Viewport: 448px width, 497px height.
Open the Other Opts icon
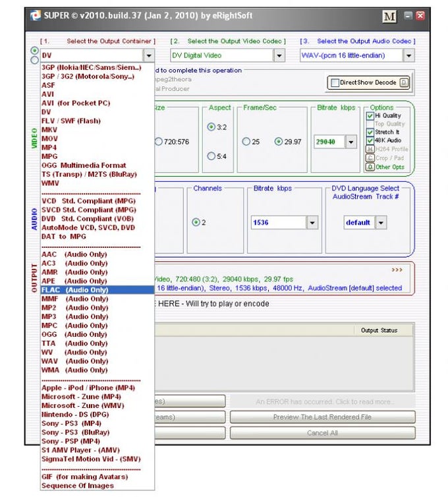[x=370, y=167]
